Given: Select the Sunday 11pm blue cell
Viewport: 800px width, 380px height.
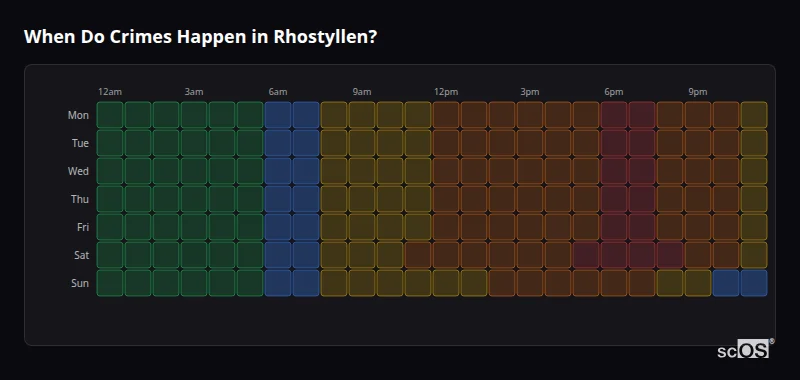Looking at the screenshot, I should point(754,283).
